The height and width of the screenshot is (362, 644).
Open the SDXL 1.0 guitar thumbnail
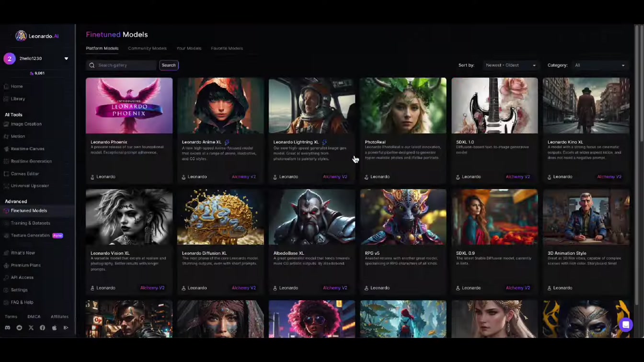tap(494, 106)
